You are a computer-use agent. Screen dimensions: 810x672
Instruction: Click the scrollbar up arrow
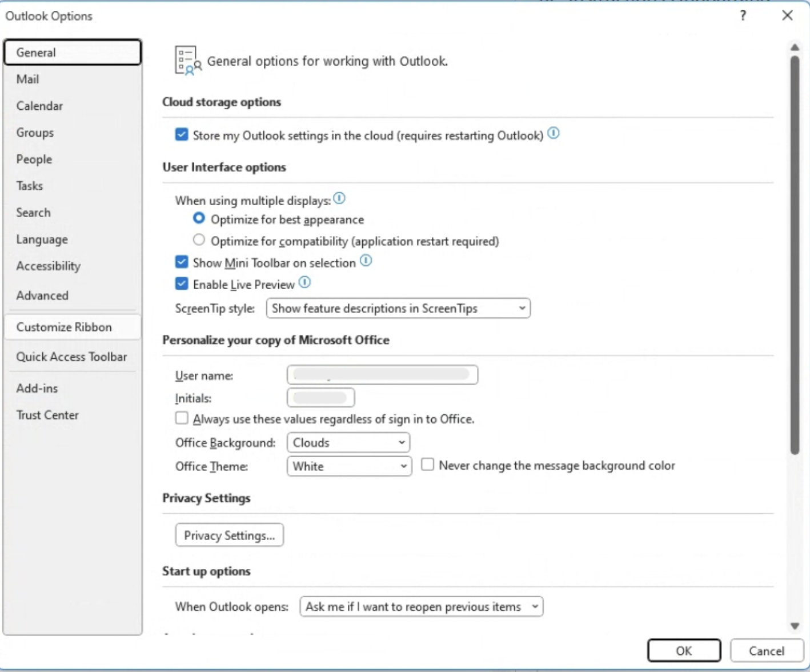795,47
